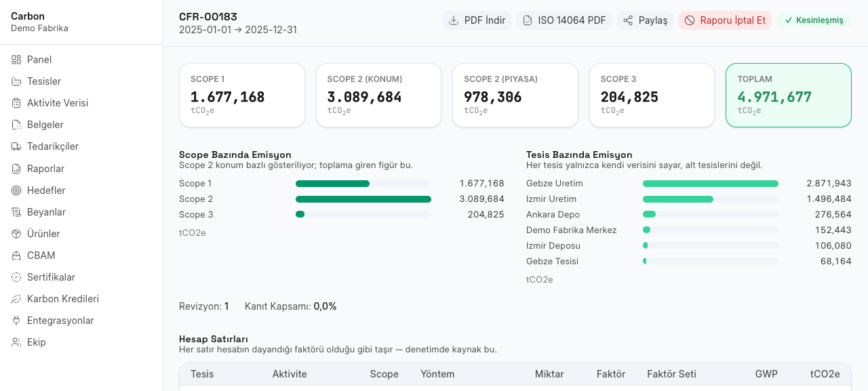
Task: Go to Tedarikçiler page
Action: [x=81, y=146]
